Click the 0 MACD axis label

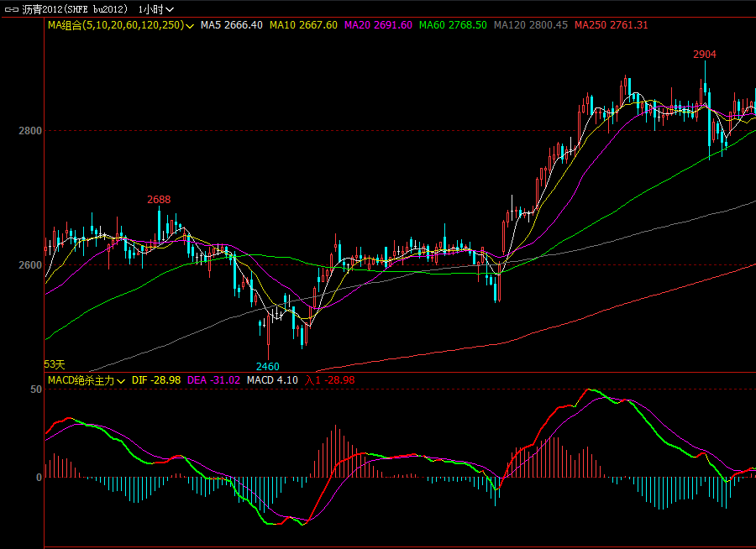tap(39, 478)
